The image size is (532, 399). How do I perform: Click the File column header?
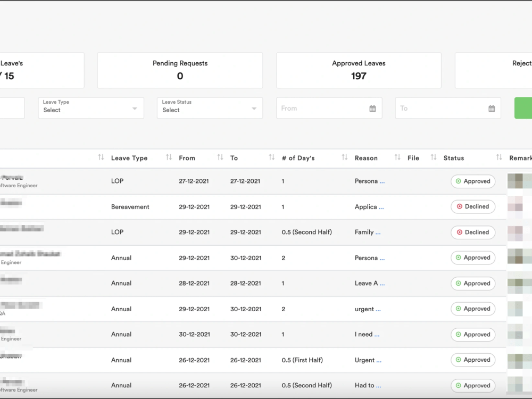click(x=413, y=158)
